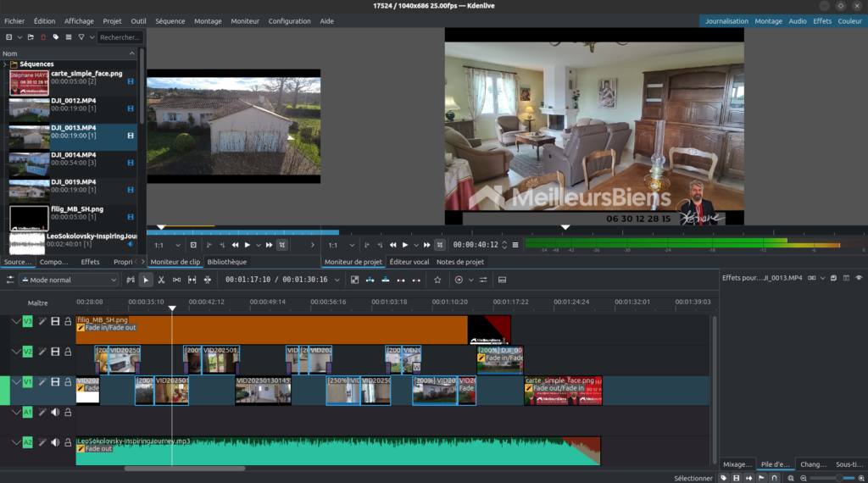Click the insert clip zone icon
This screenshot has width=868, height=483.
[x=370, y=280]
